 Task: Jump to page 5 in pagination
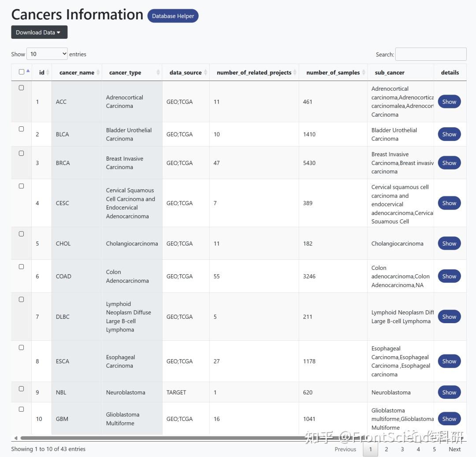tap(434, 449)
